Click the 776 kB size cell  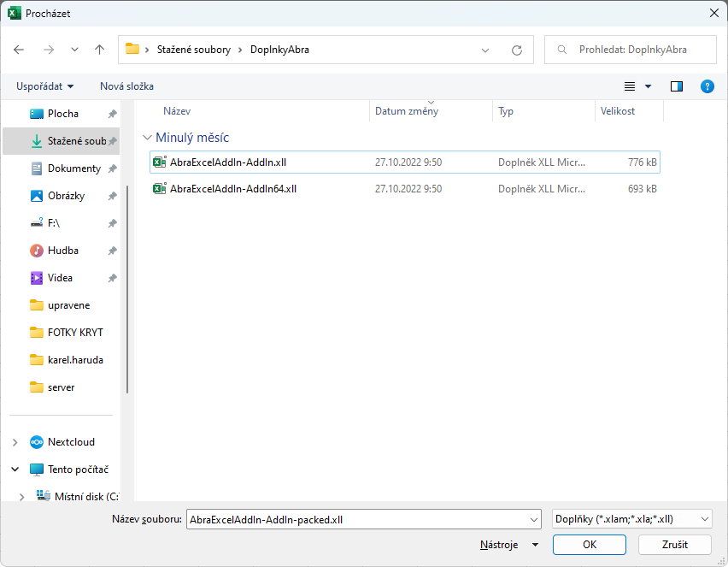pos(642,162)
